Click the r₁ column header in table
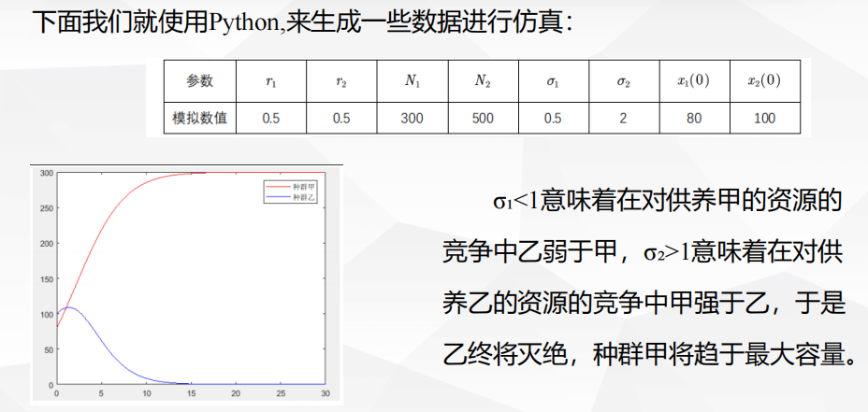Screen dimensions: 868x412 (x=271, y=81)
